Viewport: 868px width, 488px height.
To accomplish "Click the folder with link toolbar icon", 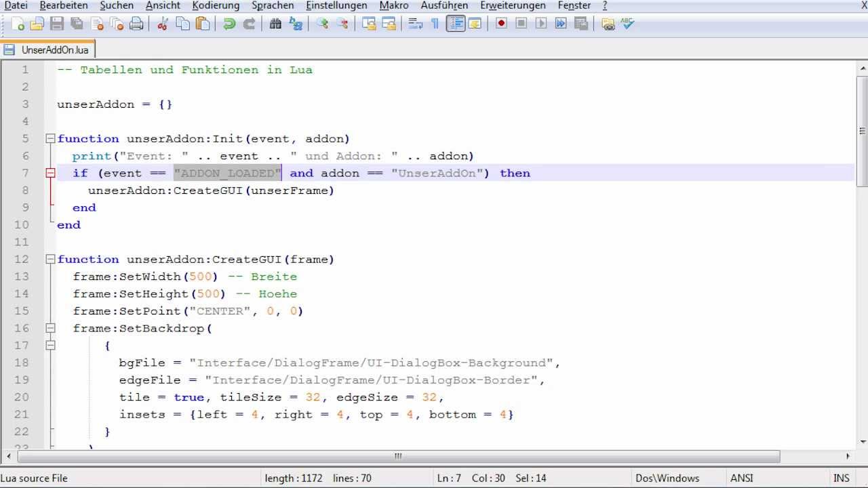I will (x=608, y=24).
